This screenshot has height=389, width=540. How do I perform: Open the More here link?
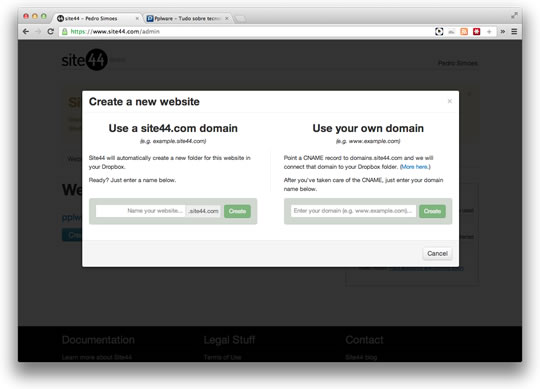coord(415,167)
